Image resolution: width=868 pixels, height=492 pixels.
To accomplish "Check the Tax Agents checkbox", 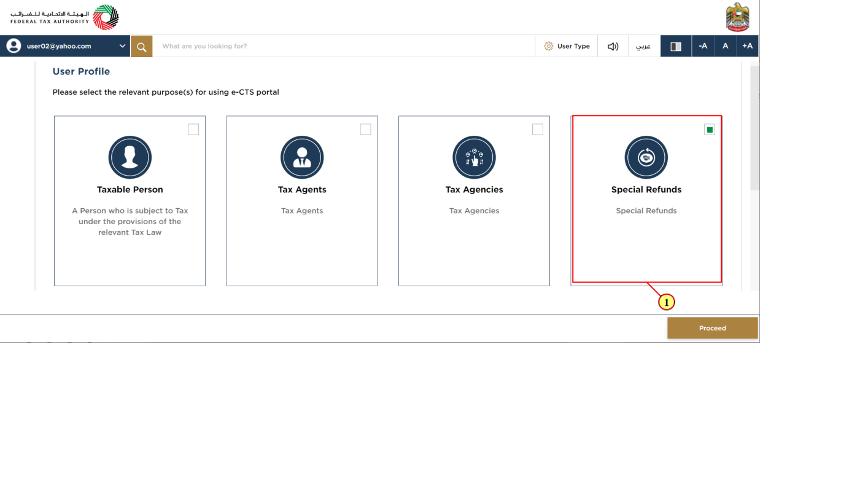I will (x=365, y=130).
